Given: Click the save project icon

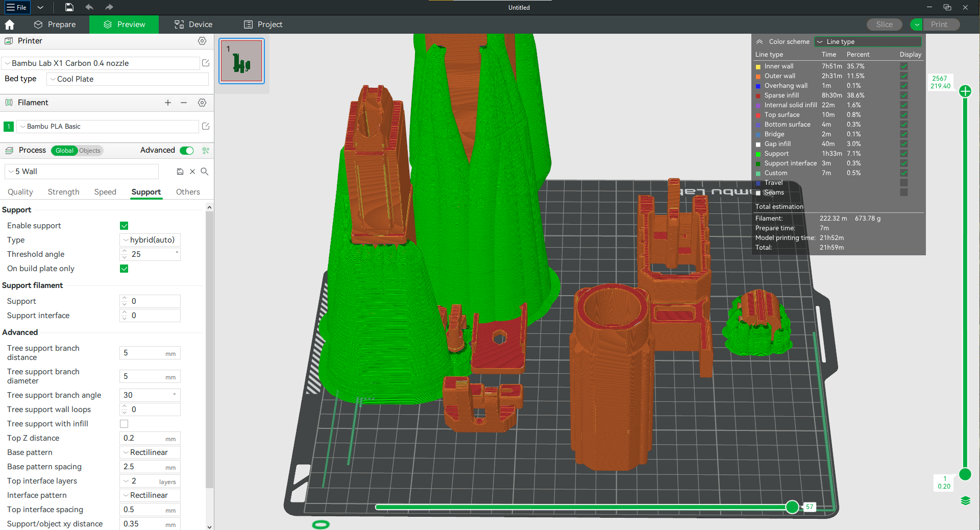Looking at the screenshot, I should coord(69,7).
